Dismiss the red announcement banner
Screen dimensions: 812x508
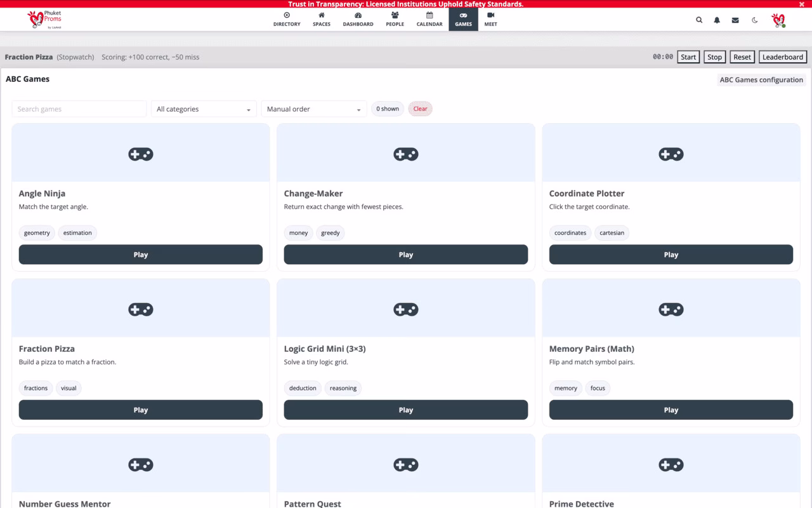point(801,4)
